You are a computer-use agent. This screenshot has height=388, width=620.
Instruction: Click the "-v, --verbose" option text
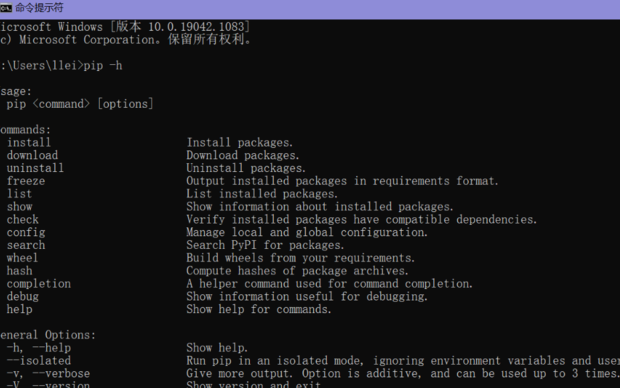[48, 373]
